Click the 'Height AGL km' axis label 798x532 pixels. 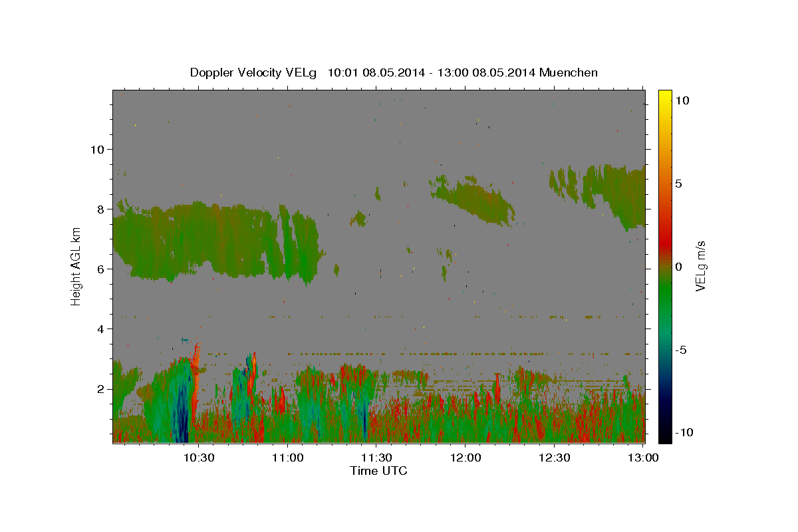tap(76, 266)
